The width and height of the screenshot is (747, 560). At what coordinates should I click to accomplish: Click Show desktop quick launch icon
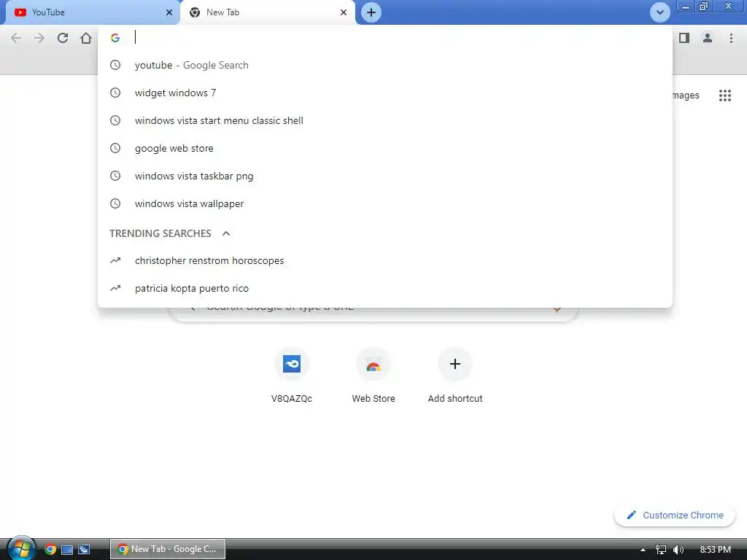67,550
